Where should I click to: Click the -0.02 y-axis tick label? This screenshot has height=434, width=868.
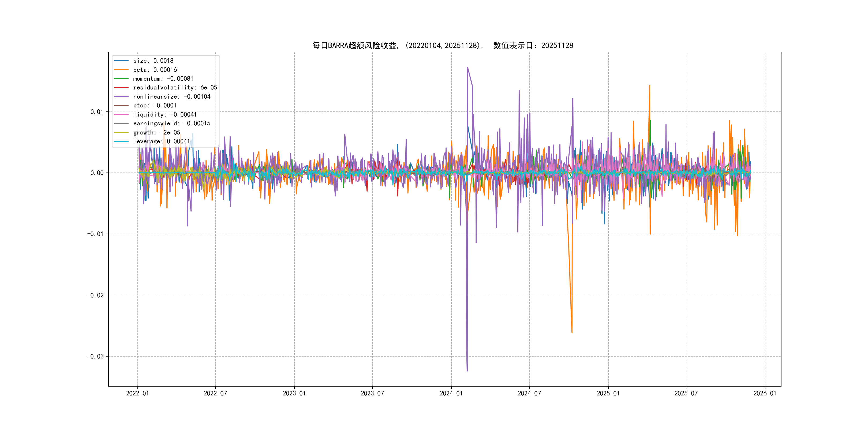click(x=95, y=295)
